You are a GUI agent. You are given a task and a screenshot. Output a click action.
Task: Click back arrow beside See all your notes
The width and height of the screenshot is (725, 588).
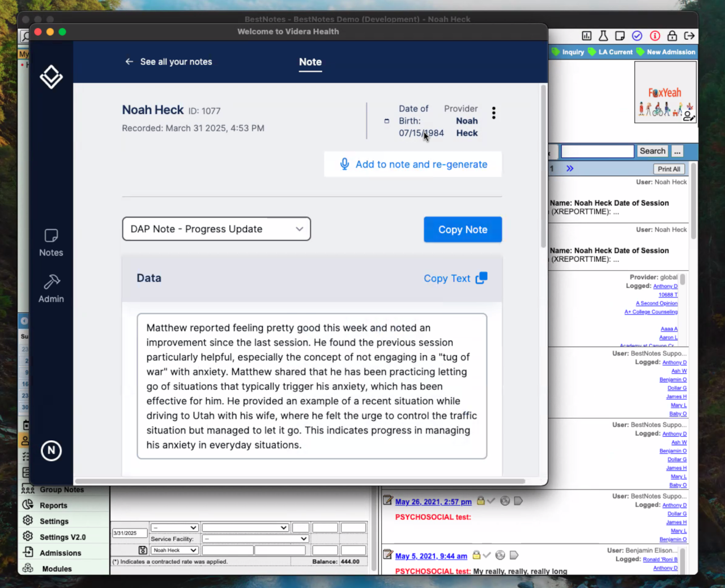(x=129, y=61)
